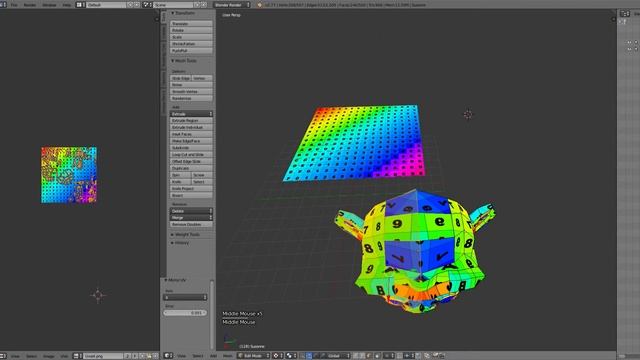The height and width of the screenshot is (360, 640).
Task: Click the Extrude Region button
Action: 191,121
